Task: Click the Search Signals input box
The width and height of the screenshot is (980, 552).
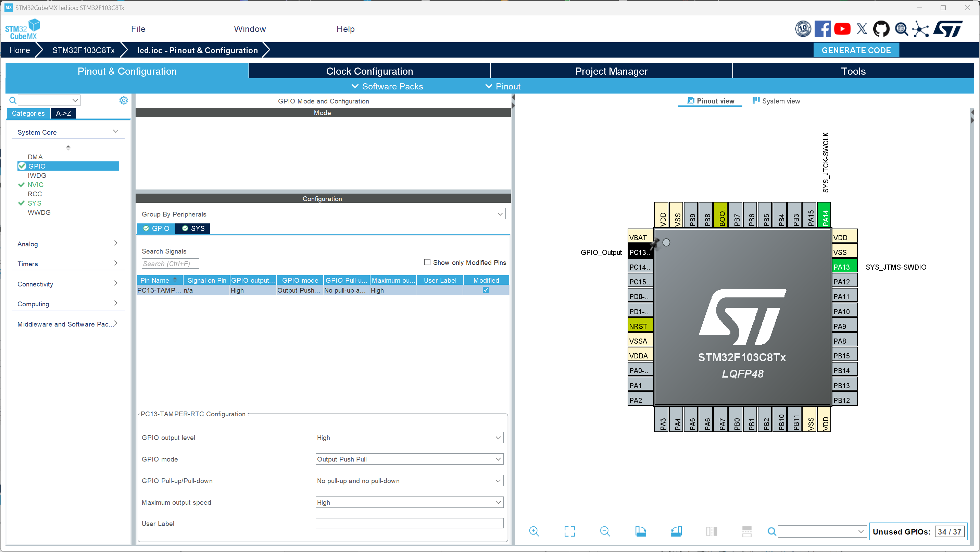Action: [170, 263]
